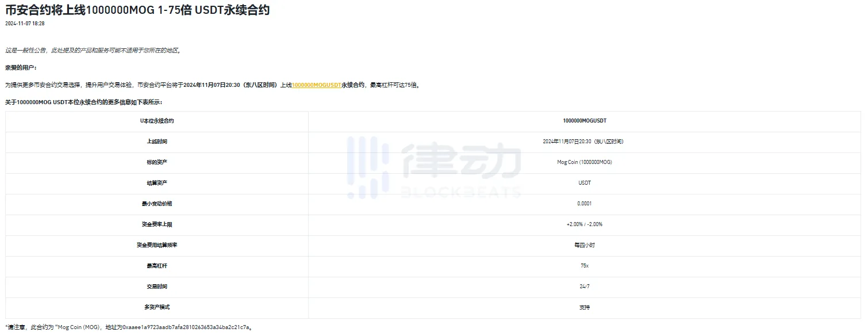Click the contract address footnote text
The height and width of the screenshot is (336, 868).
coord(129,327)
